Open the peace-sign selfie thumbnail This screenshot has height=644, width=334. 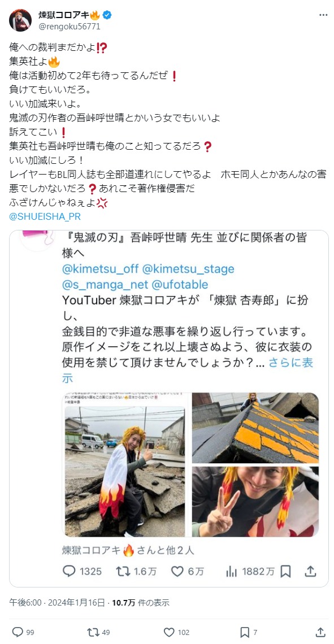[255, 501]
